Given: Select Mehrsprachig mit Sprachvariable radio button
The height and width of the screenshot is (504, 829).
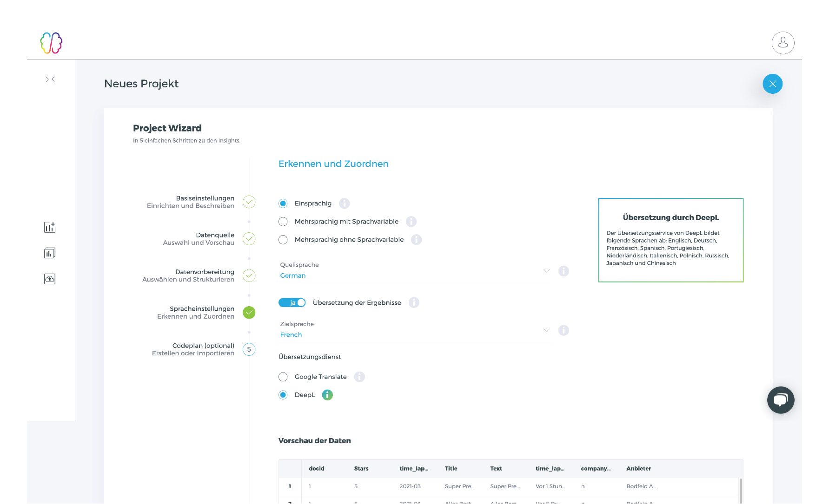Looking at the screenshot, I should pos(283,222).
